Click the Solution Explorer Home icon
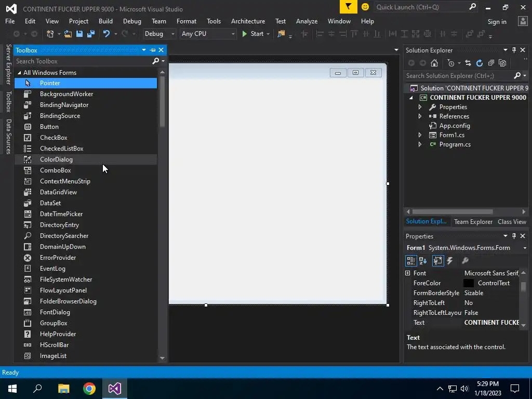Viewport: 532px width, 399px height. click(434, 63)
